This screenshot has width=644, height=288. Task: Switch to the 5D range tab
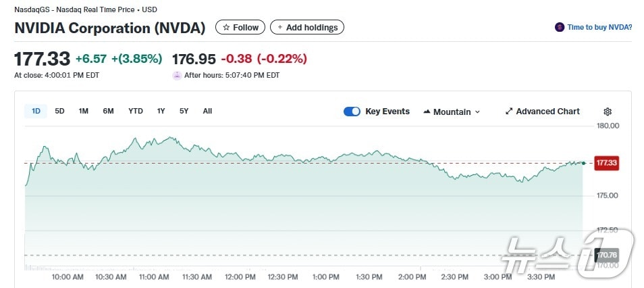[59, 111]
